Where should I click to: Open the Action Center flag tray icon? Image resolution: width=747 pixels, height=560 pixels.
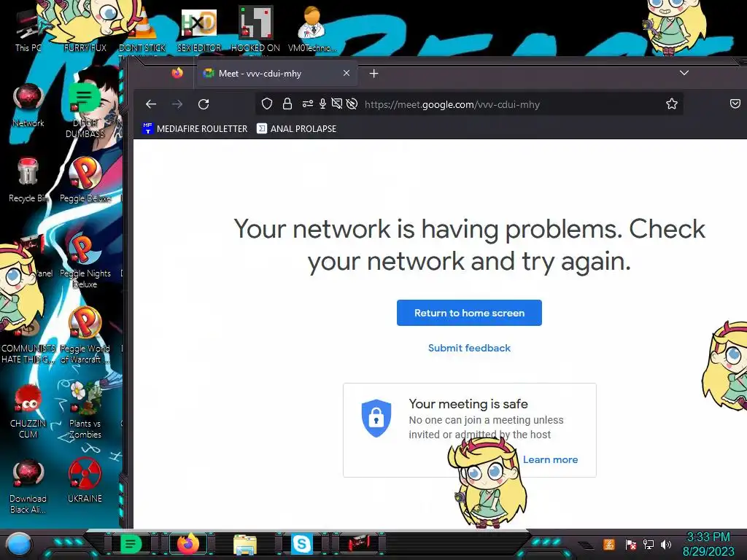point(631,544)
